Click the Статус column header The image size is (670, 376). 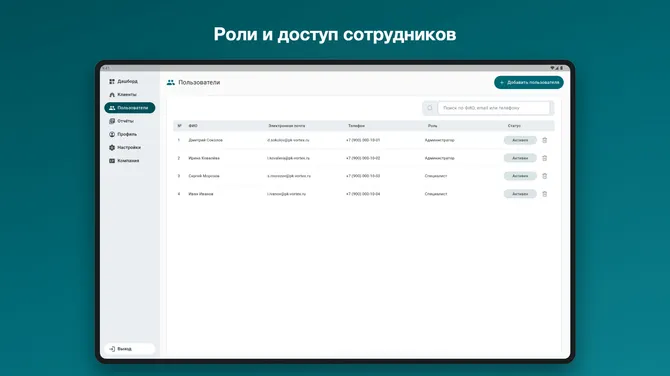514,126
